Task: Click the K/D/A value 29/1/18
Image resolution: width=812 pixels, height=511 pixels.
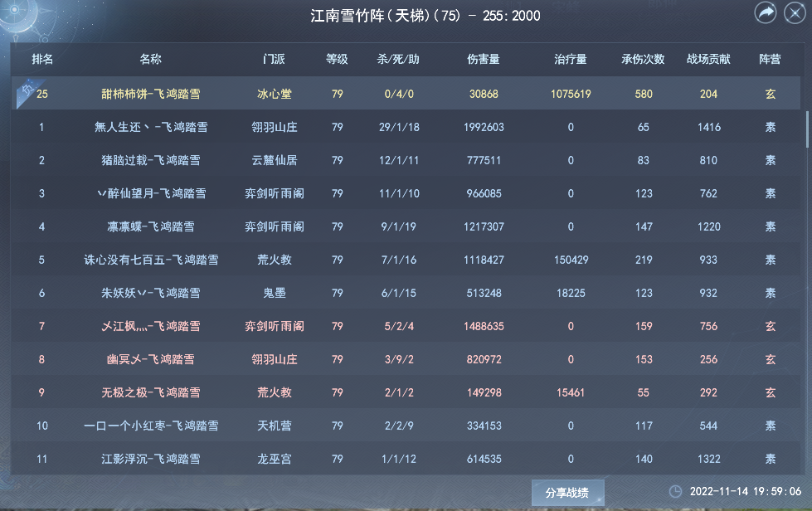Action: tap(399, 127)
